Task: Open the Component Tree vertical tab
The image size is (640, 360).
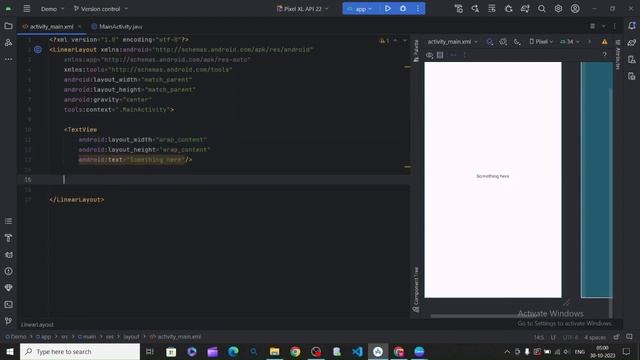Action: pyautogui.click(x=416, y=289)
